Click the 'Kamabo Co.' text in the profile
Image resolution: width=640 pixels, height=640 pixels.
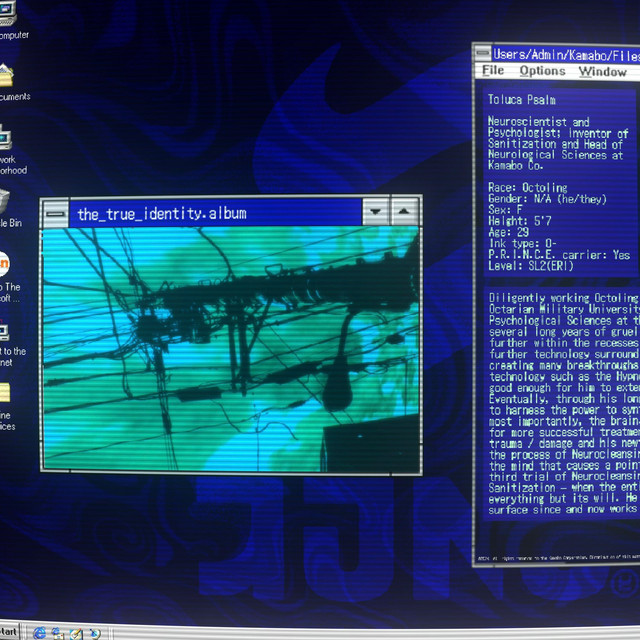click(x=515, y=165)
